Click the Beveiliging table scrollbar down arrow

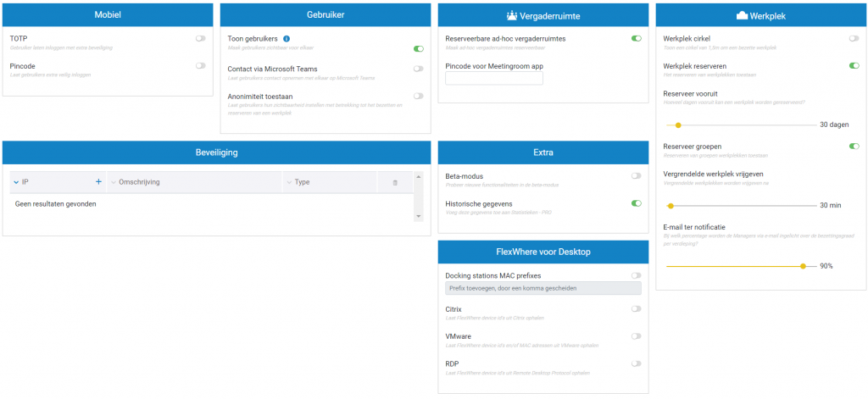[419, 216]
